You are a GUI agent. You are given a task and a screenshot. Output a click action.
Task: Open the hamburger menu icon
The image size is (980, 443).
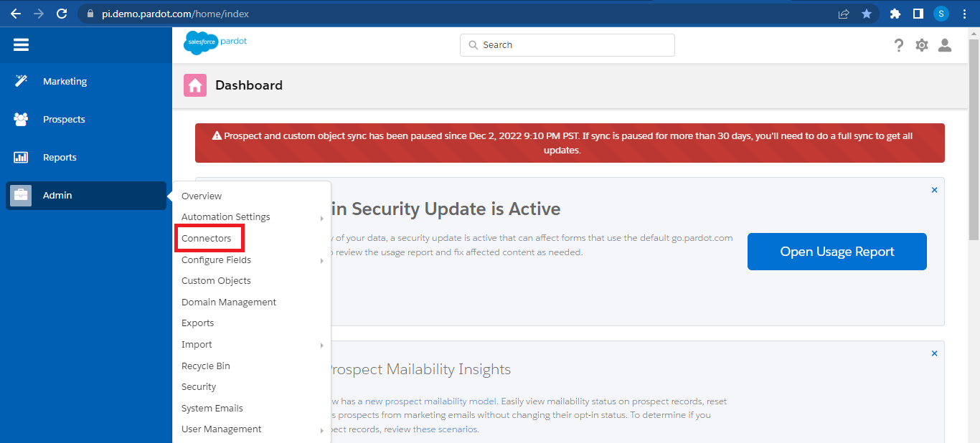tap(21, 45)
